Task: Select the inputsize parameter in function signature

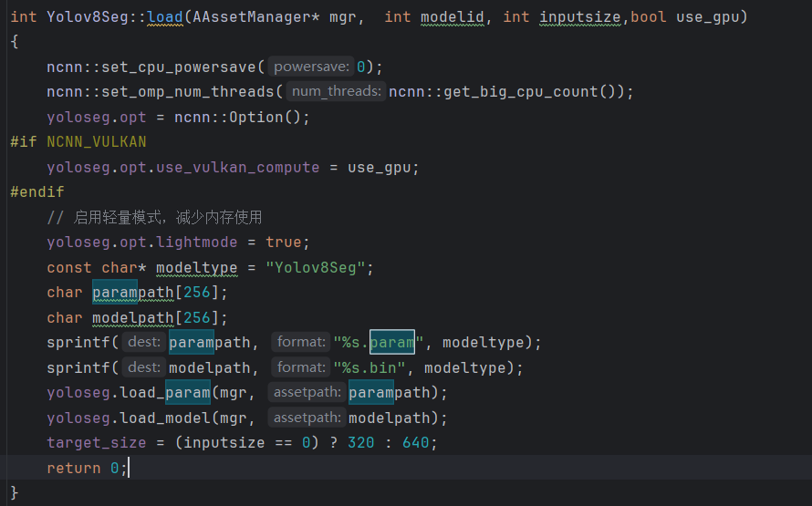Action: (x=580, y=17)
